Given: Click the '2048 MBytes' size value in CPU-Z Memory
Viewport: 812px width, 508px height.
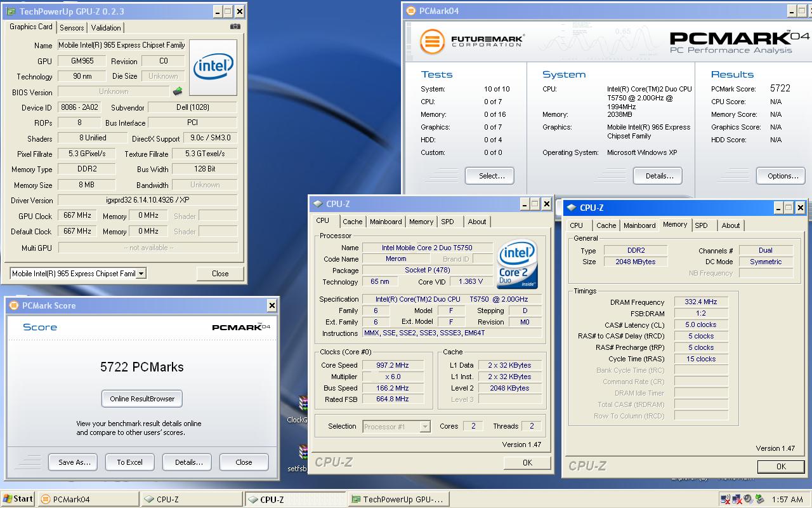Looking at the screenshot, I should 636,262.
